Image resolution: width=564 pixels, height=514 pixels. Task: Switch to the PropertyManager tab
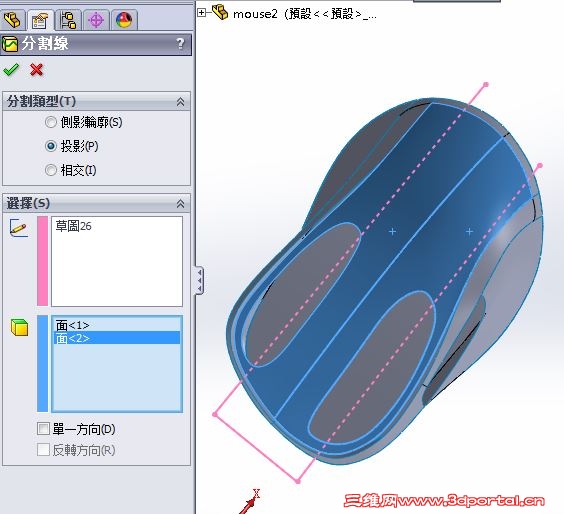point(40,20)
